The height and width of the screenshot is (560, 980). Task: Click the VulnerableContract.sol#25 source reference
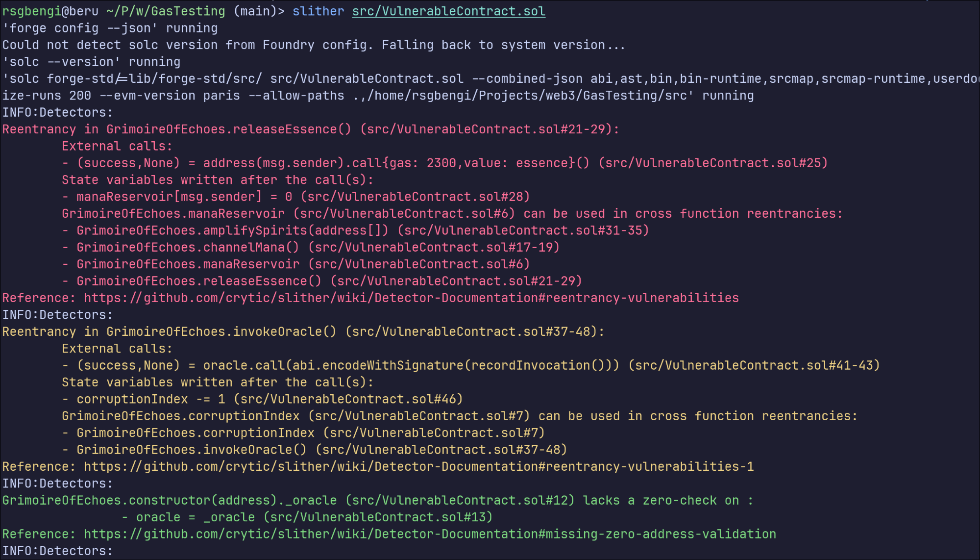[x=713, y=163]
